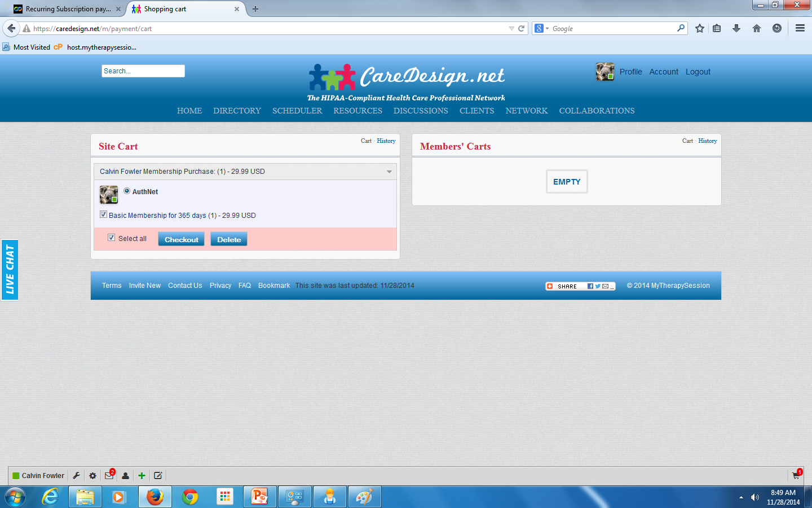Open the COLLABORATIONS menu item

pos(597,111)
